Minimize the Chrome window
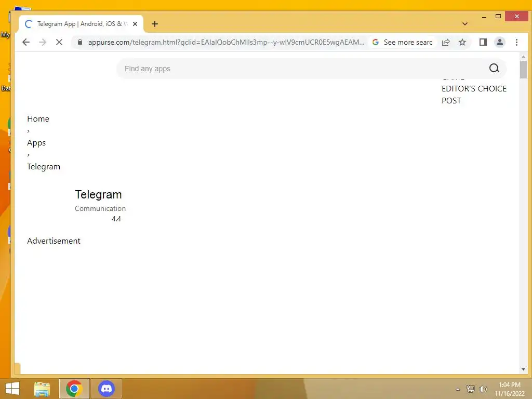This screenshot has width=532, height=399. (484, 17)
